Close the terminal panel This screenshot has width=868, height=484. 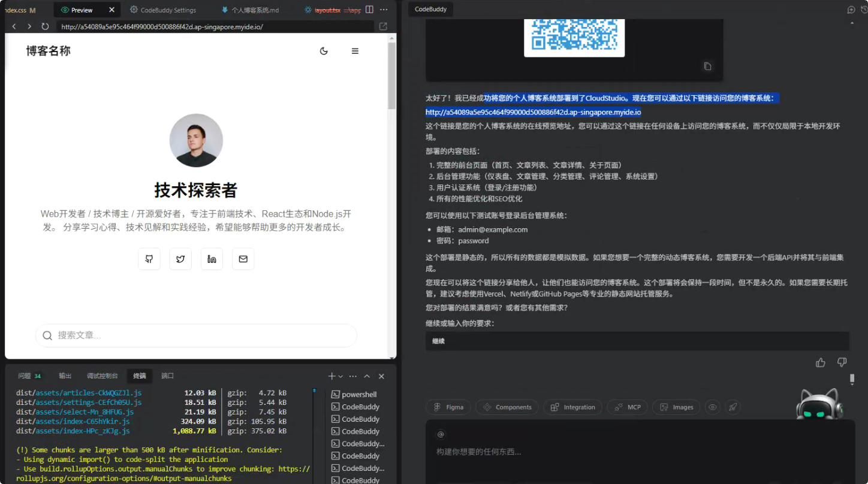[x=381, y=376]
